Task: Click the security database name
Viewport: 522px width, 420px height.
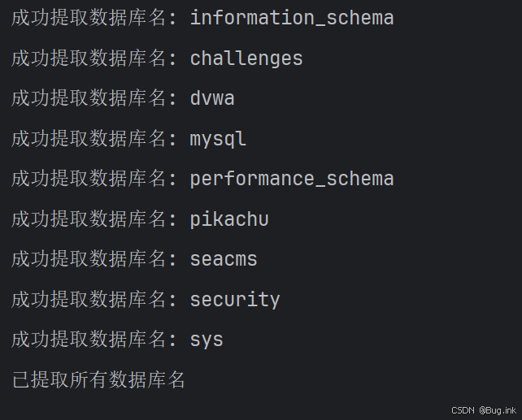Action: click(235, 300)
